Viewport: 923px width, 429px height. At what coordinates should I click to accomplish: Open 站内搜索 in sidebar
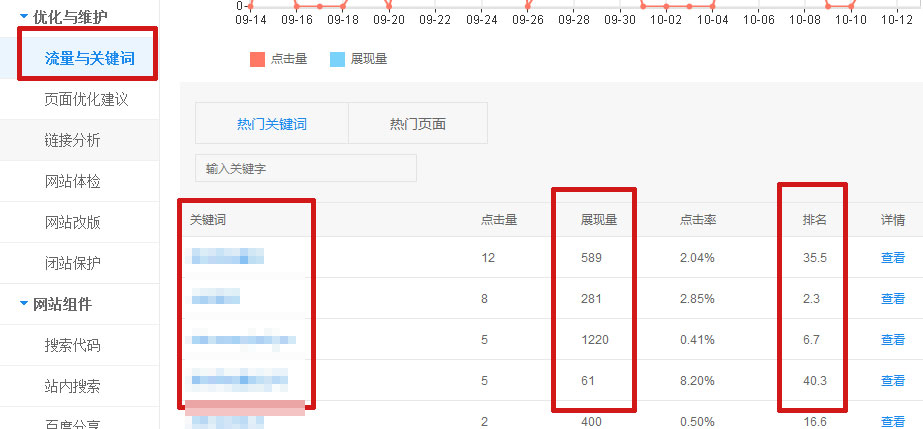coord(72,386)
